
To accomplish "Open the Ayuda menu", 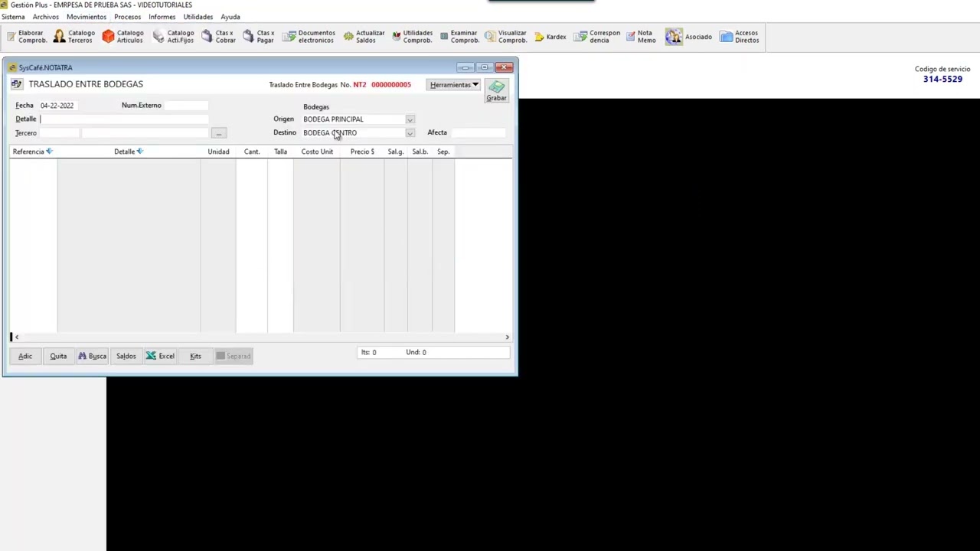I will [x=230, y=17].
